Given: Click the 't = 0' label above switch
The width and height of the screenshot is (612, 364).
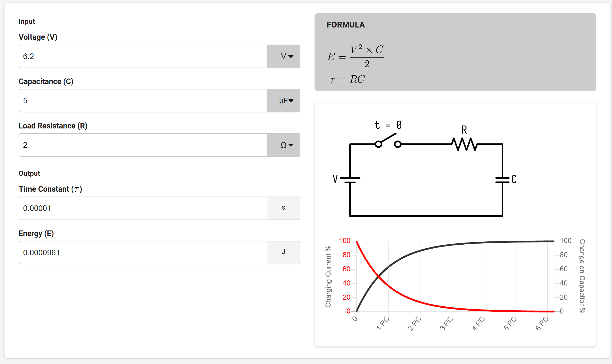Looking at the screenshot, I should click(388, 125).
